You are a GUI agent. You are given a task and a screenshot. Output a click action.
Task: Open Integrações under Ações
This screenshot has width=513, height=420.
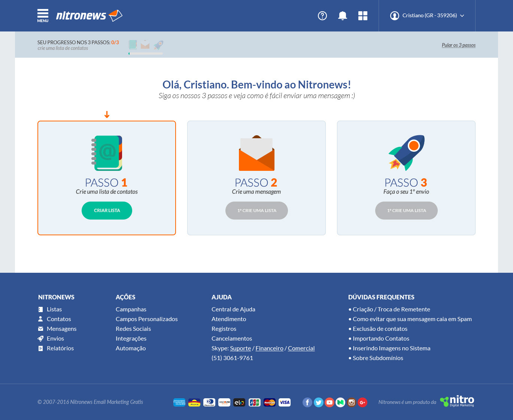click(x=131, y=338)
